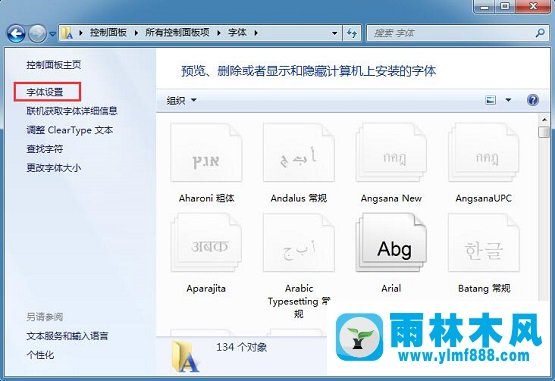555x381 pixels.
Task: Open 个性化 link
Action: click(x=40, y=354)
